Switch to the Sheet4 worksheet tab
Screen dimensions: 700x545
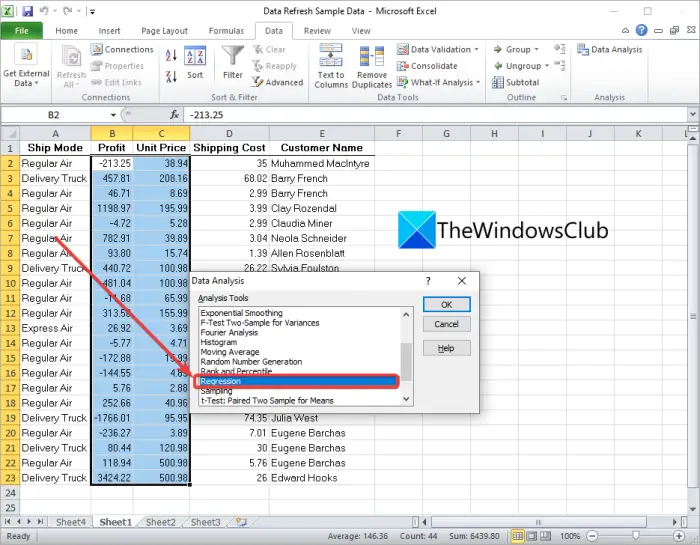[x=71, y=522]
